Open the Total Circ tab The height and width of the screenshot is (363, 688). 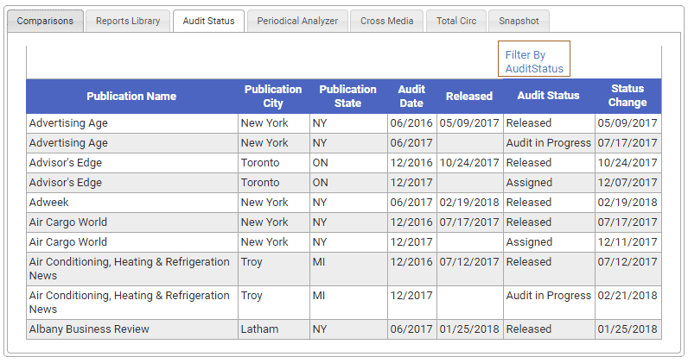tap(456, 21)
